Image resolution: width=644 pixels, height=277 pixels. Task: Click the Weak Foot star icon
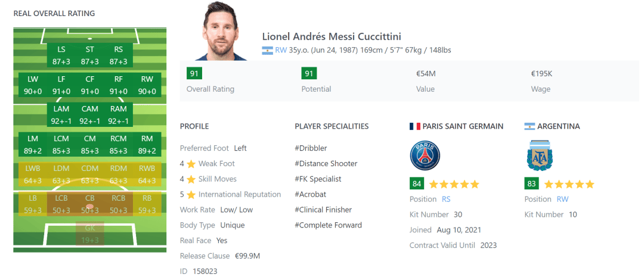(191, 164)
